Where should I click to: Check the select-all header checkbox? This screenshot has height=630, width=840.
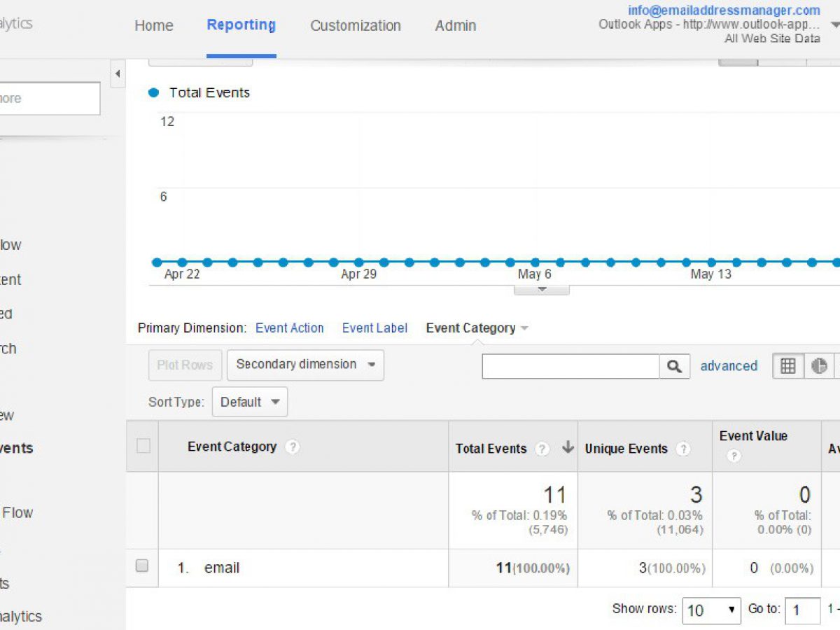[x=143, y=446]
